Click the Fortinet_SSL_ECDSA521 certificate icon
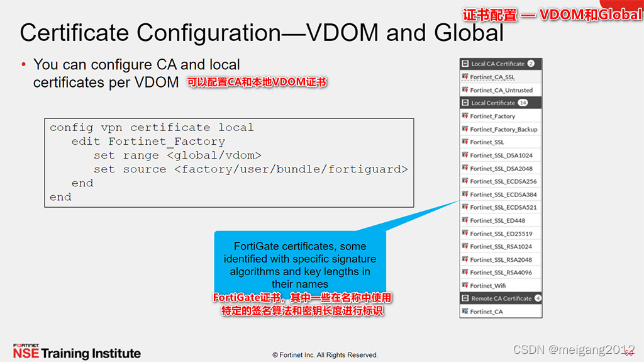Screen dimensions: 644x362 click(x=465, y=207)
